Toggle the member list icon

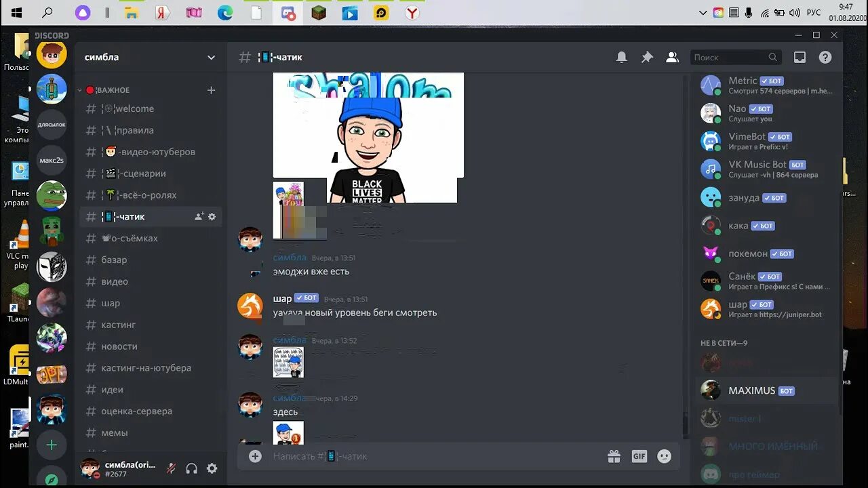click(672, 58)
